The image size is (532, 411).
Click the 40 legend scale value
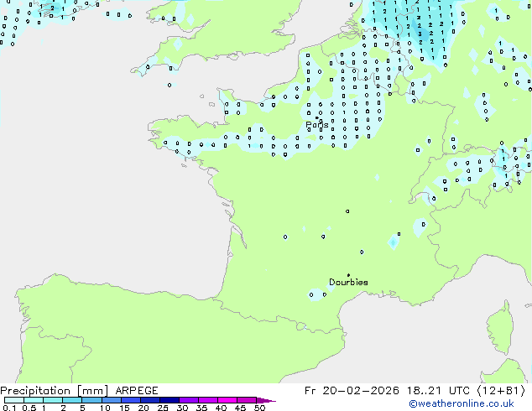[222, 408]
